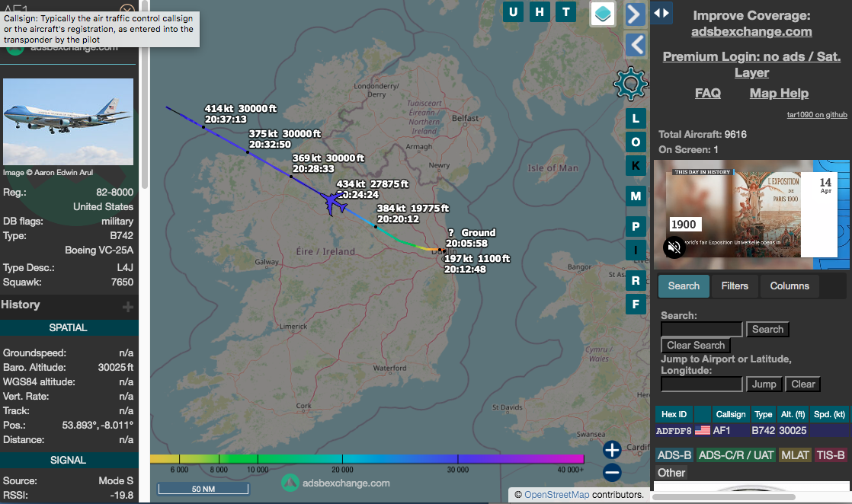Click the aircraft search input field
Image resolution: width=852 pixels, height=504 pixels.
701,329
